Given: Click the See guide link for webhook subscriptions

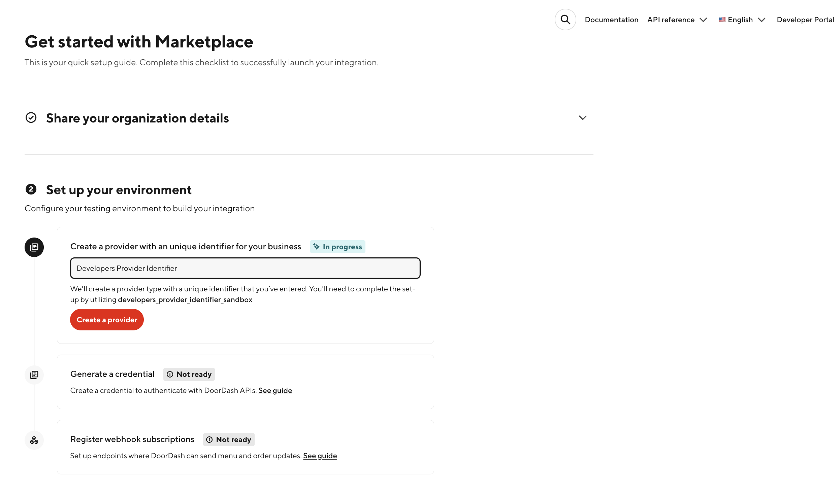Looking at the screenshot, I should click(320, 456).
